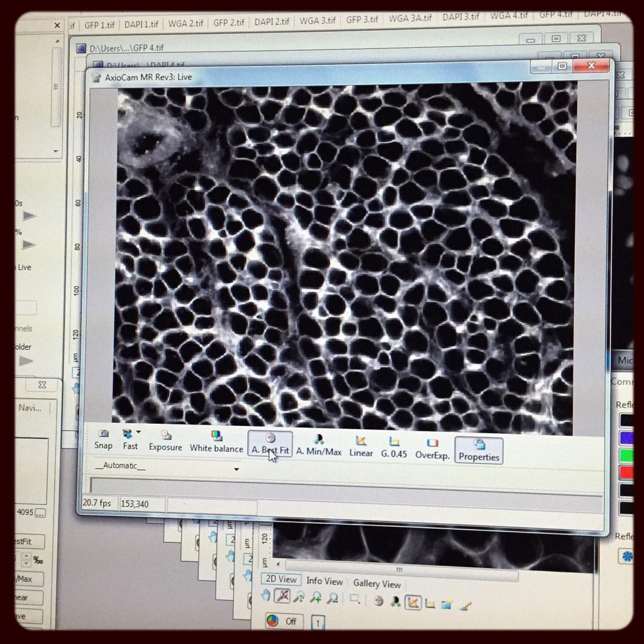Open the Navi... tab in left panel
644x644 pixels.
(x=30, y=408)
